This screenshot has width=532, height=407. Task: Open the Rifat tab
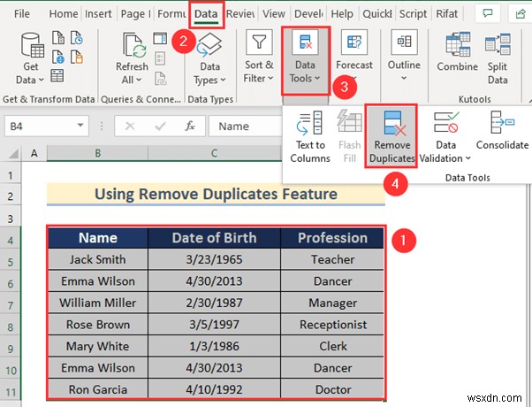[446, 14]
